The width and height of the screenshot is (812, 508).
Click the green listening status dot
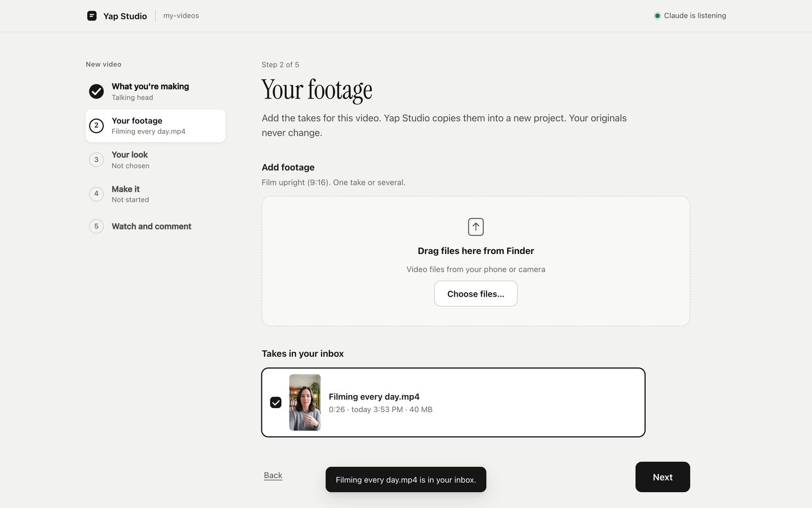(x=657, y=16)
